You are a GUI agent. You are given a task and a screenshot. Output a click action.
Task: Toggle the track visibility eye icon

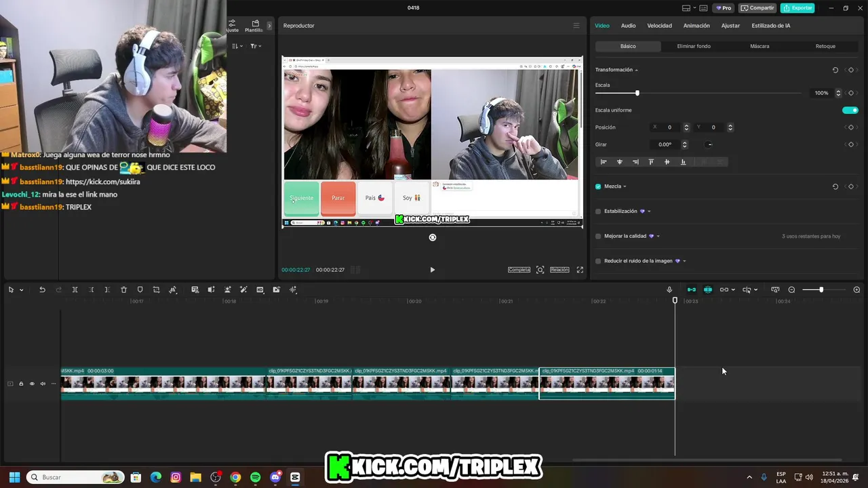(32, 384)
